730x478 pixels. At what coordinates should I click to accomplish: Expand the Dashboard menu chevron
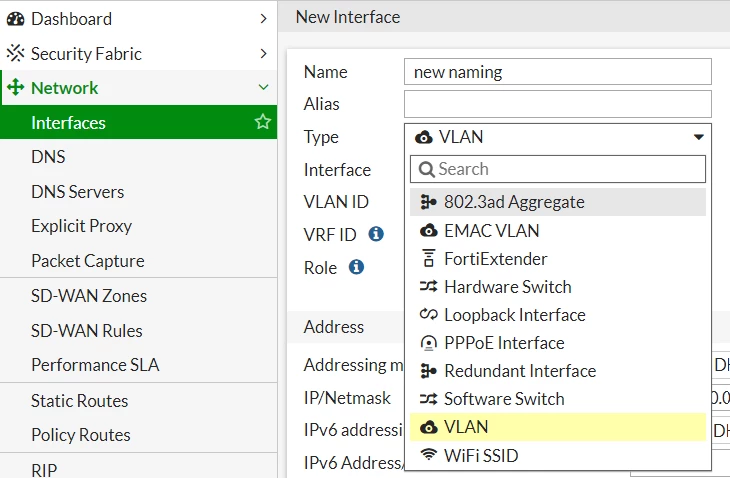point(264,19)
